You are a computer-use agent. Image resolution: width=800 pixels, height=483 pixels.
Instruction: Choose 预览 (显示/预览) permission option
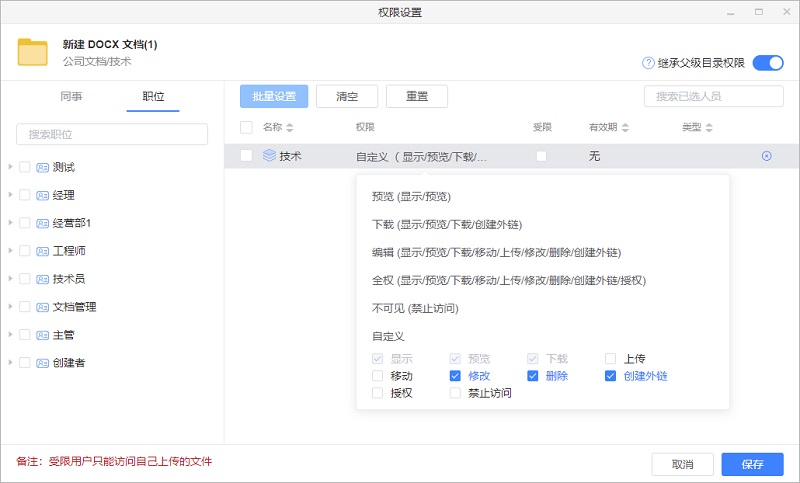tap(411, 196)
